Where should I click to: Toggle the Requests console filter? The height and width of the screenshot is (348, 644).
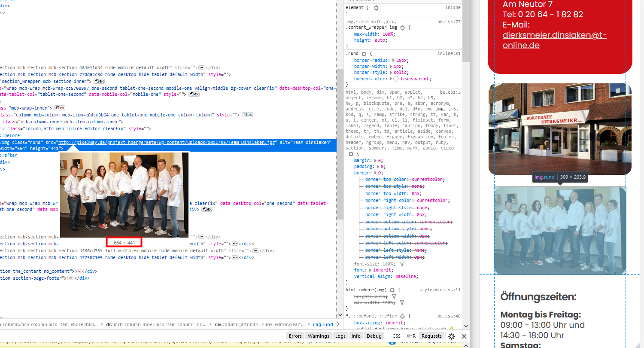[x=431, y=336]
